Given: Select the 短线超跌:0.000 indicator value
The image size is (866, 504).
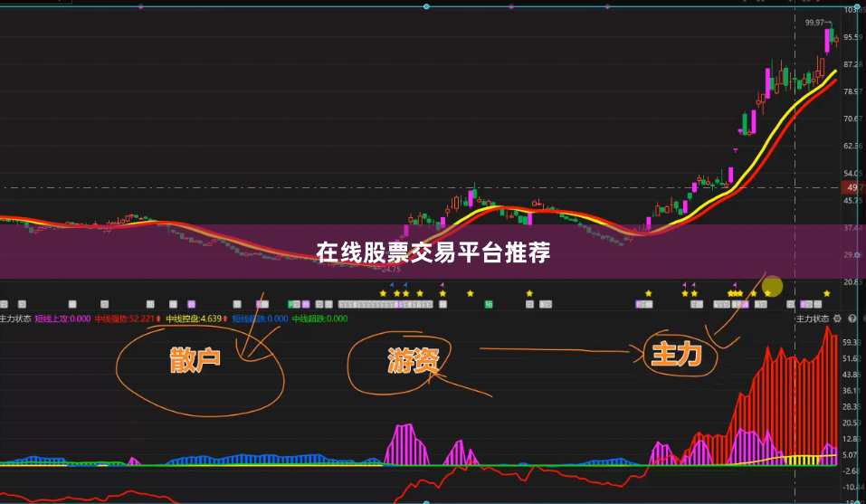Looking at the screenshot, I should 260,319.
